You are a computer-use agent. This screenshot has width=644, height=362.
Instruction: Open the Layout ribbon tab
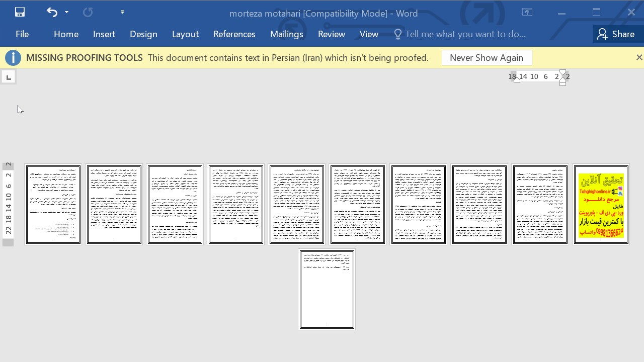[x=185, y=34]
